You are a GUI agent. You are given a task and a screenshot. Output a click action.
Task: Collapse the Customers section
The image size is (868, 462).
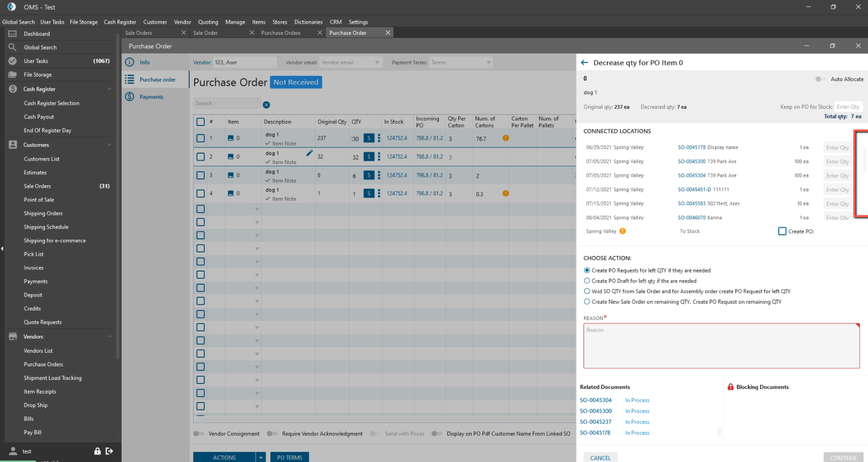point(109,145)
